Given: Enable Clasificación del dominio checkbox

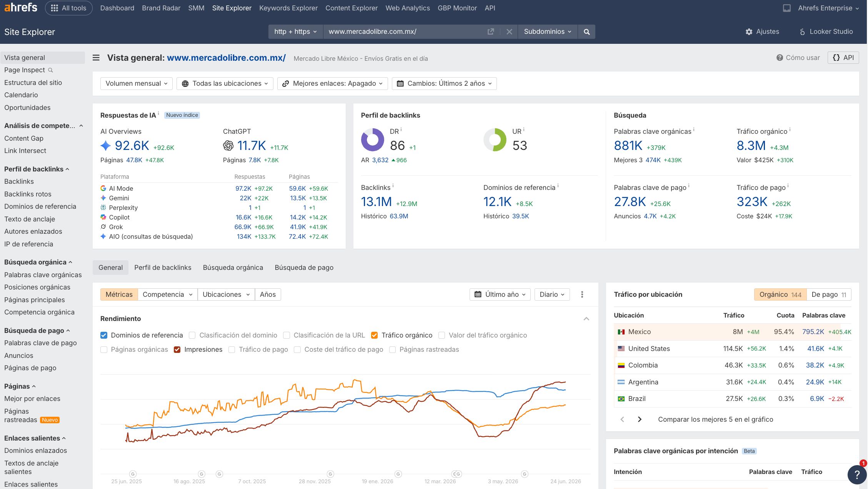Looking at the screenshot, I should pos(192,335).
